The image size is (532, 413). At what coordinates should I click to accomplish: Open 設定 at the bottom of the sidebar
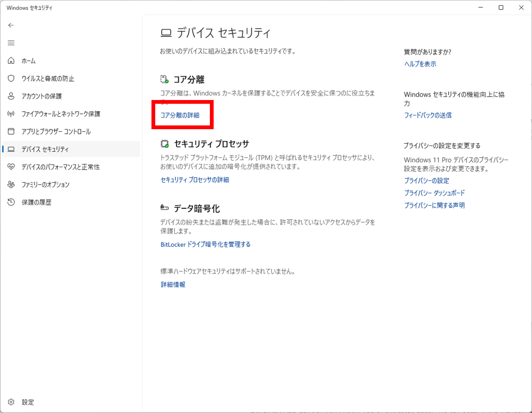pos(71,402)
